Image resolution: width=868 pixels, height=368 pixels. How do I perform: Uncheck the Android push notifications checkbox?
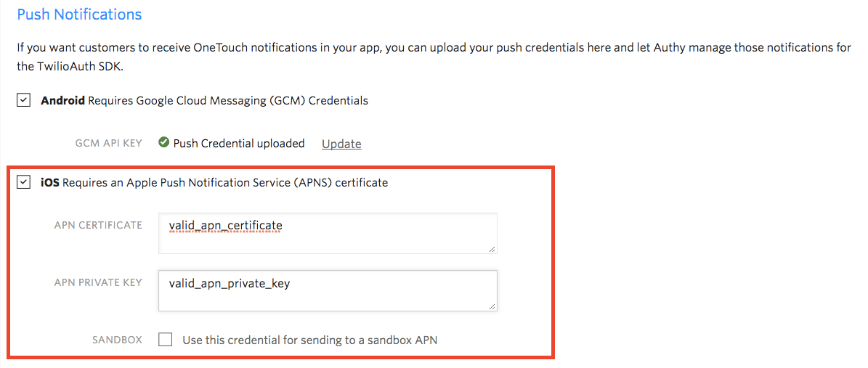(25, 100)
